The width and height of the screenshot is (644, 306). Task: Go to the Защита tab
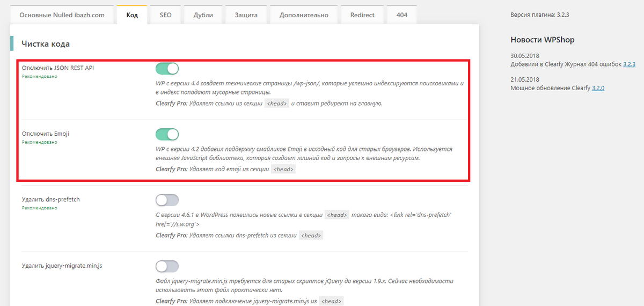246,15
